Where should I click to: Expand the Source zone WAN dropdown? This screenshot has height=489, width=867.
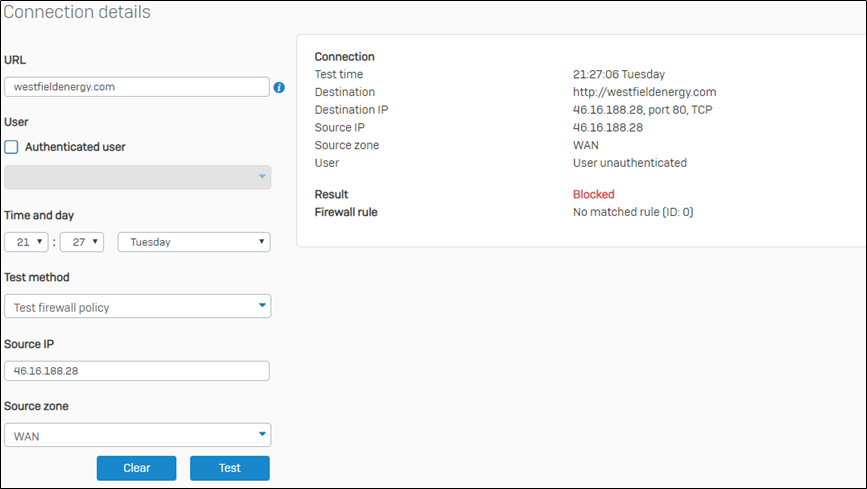click(137, 435)
